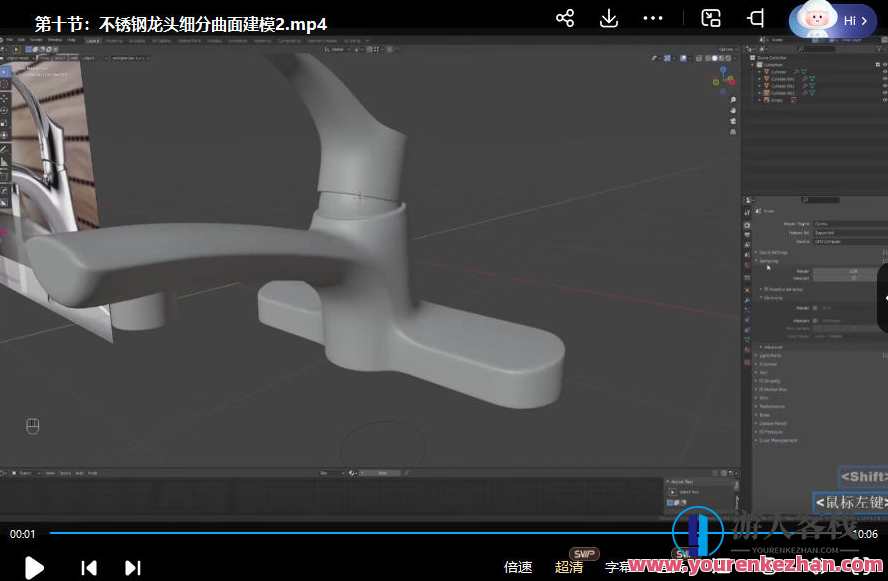Toggle perspective/orthographic view in the viewport
The image size is (888, 581).
(x=733, y=131)
